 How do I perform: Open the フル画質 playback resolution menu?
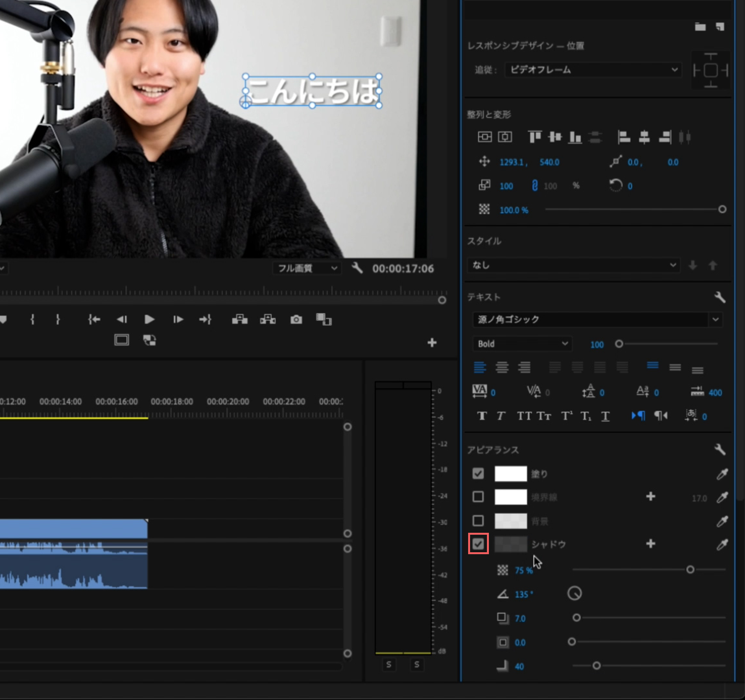point(307,268)
